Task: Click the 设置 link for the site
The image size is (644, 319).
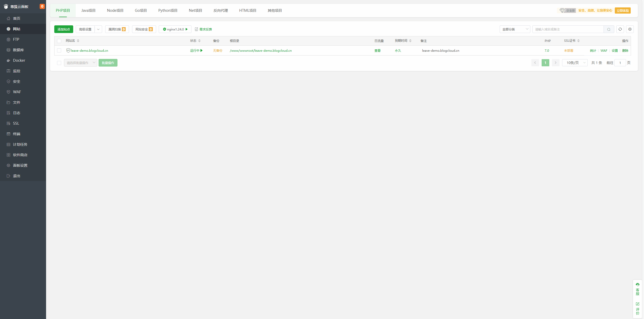Action: (x=615, y=50)
